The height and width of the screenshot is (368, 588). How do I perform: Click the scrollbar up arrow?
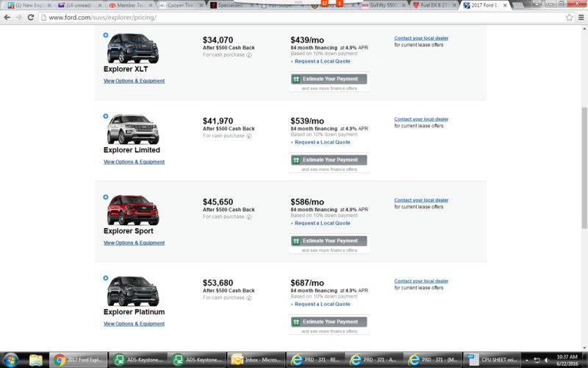pyautogui.click(x=584, y=29)
